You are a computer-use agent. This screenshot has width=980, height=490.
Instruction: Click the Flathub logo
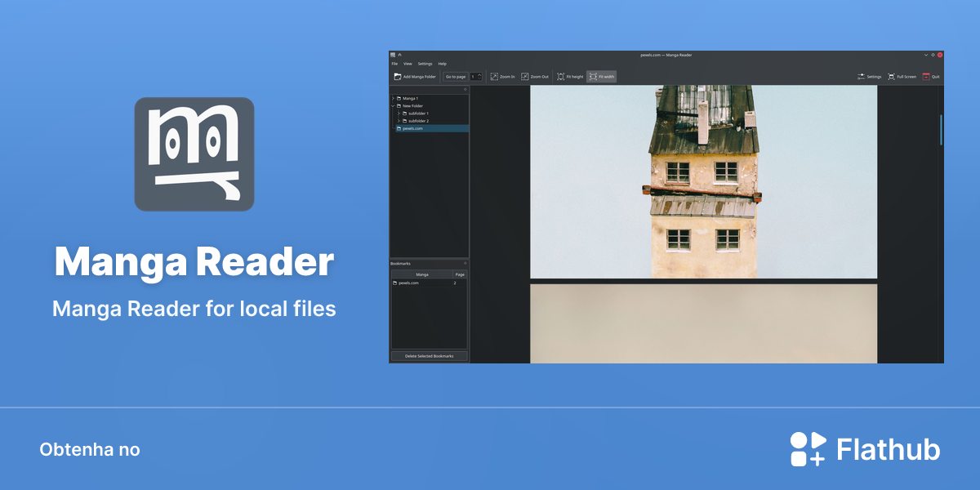coord(865,449)
